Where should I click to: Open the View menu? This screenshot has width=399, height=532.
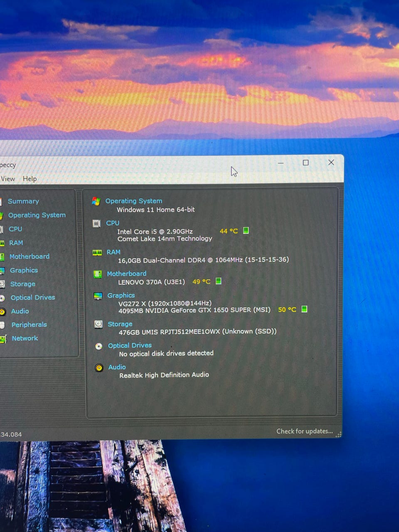(x=8, y=179)
